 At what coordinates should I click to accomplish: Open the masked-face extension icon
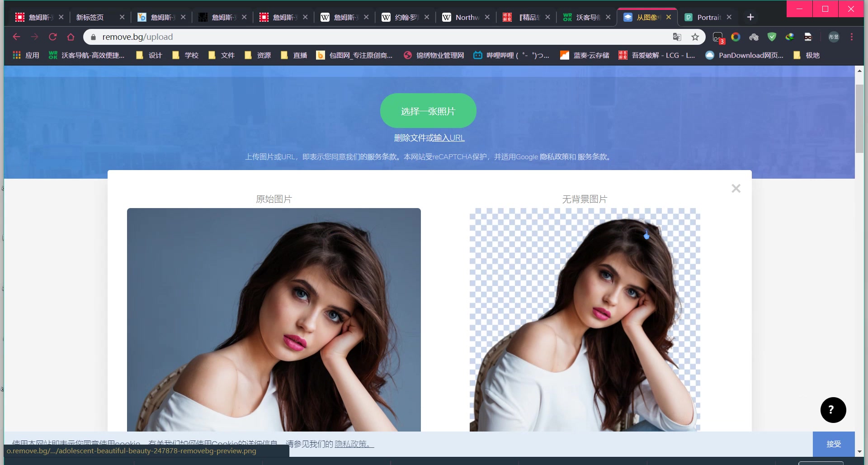click(808, 37)
